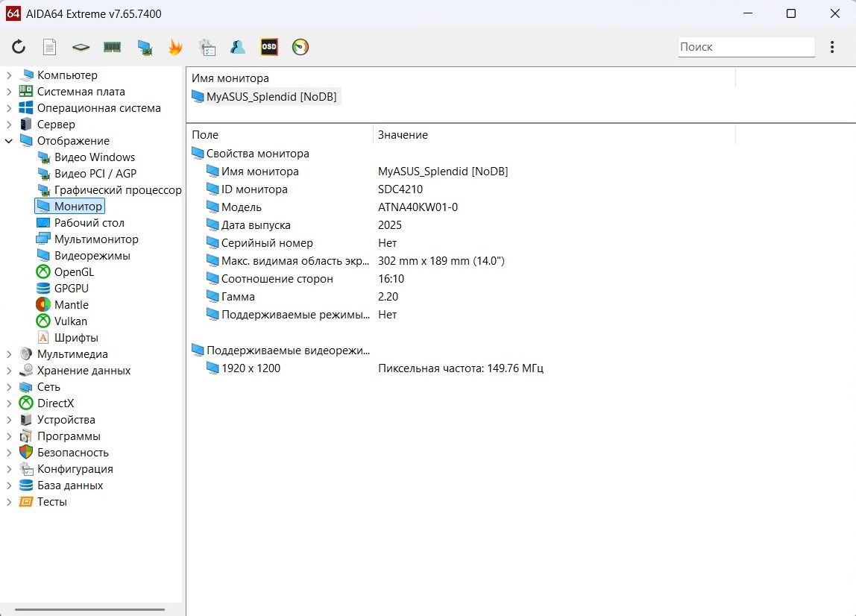Click the user account toolbar icon
Viewport: 856px width, 616px height.
[x=238, y=47]
